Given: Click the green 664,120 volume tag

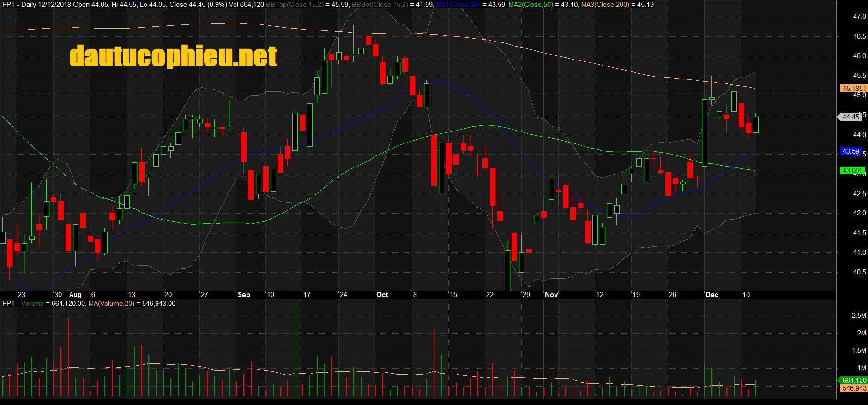Looking at the screenshot, I should [x=854, y=381].
